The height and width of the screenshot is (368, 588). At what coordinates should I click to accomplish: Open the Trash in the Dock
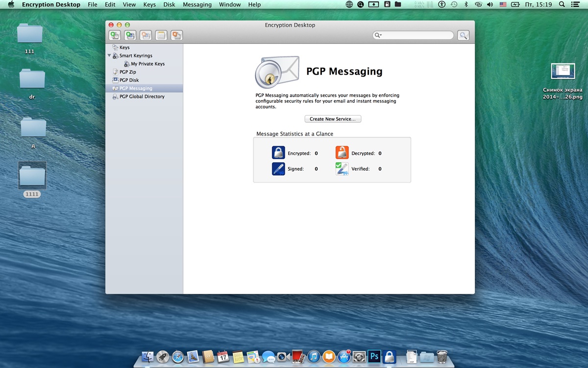[441, 357]
